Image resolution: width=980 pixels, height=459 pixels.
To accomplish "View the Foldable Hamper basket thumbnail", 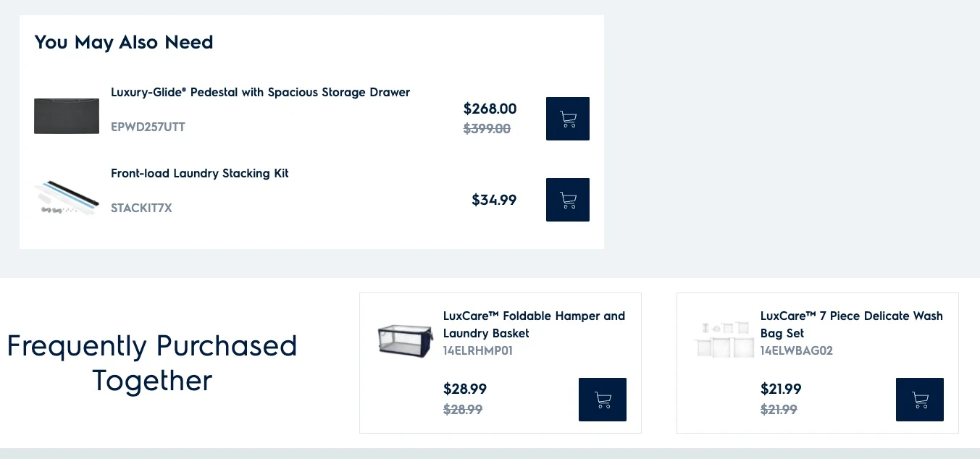I will pyautogui.click(x=405, y=340).
